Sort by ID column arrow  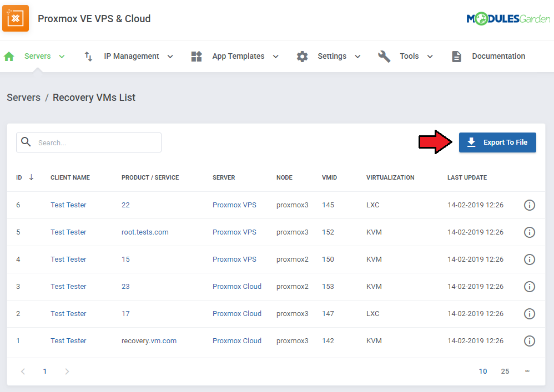[x=31, y=177]
